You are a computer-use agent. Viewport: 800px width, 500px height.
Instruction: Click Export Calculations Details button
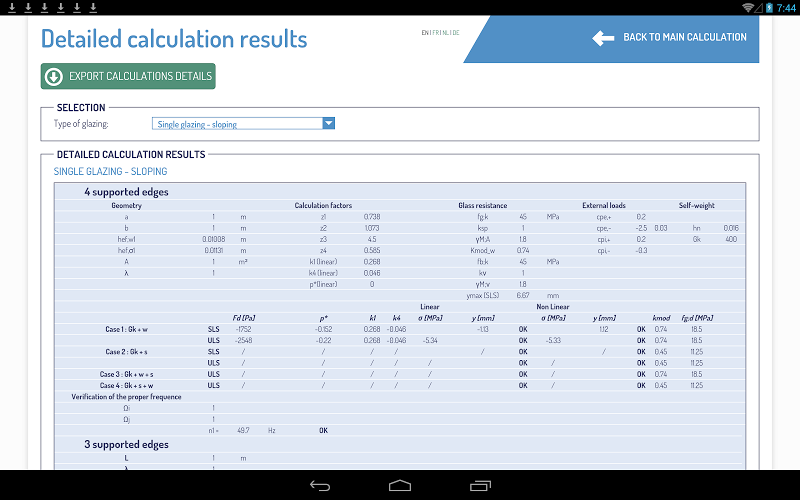(128, 76)
